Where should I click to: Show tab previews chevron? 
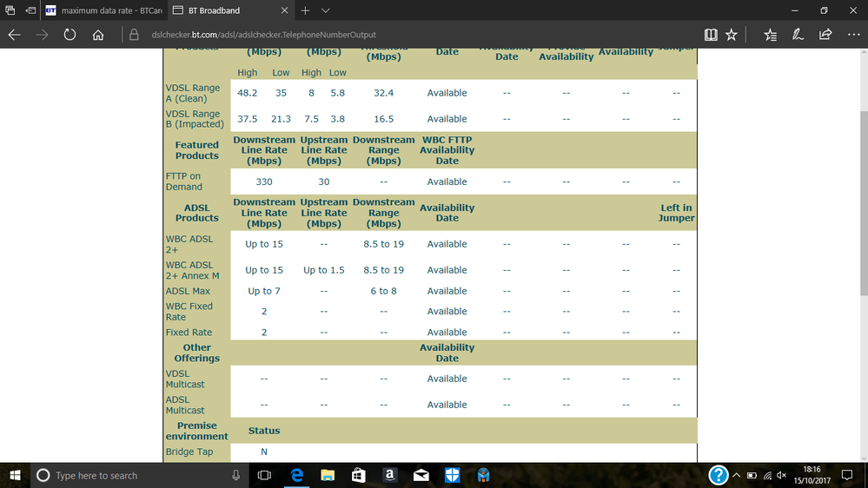pos(326,10)
